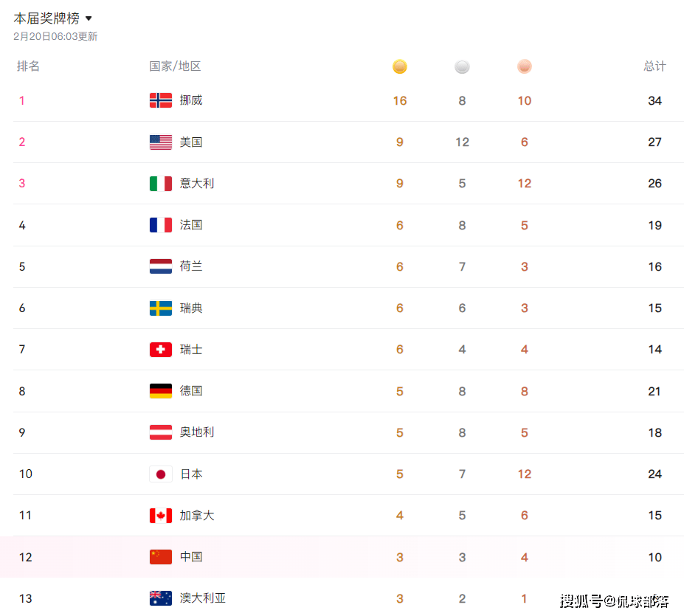Screen dimensions: 684x616
Task: Click the 国家/地区 column header
Action: pos(175,66)
